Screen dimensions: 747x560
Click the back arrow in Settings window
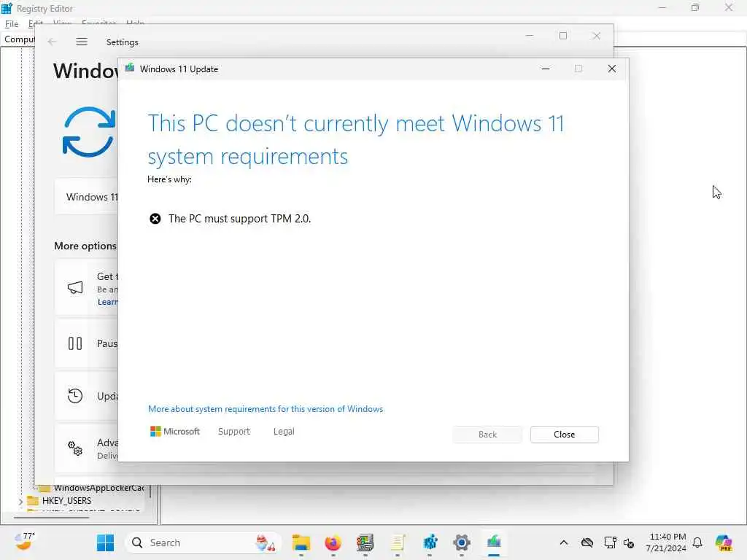point(52,42)
